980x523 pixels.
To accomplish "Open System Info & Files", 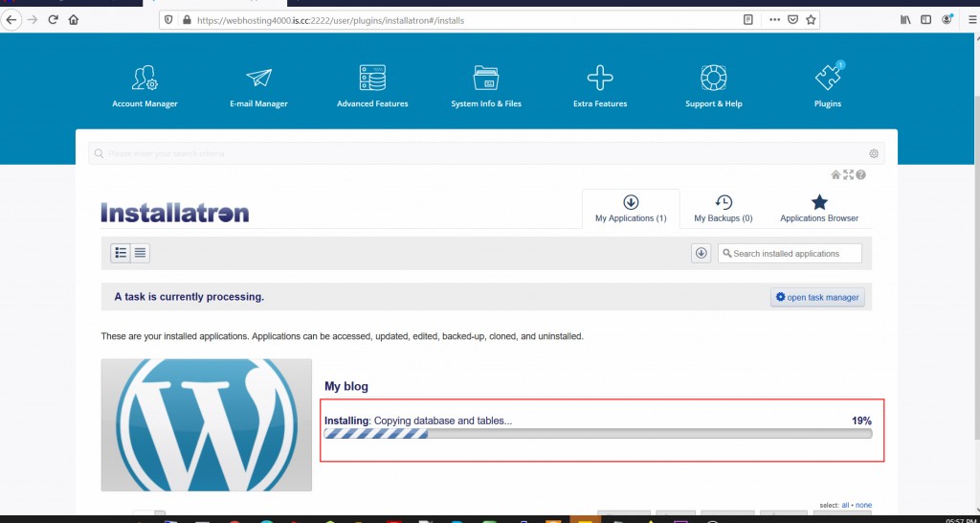I will [486, 86].
